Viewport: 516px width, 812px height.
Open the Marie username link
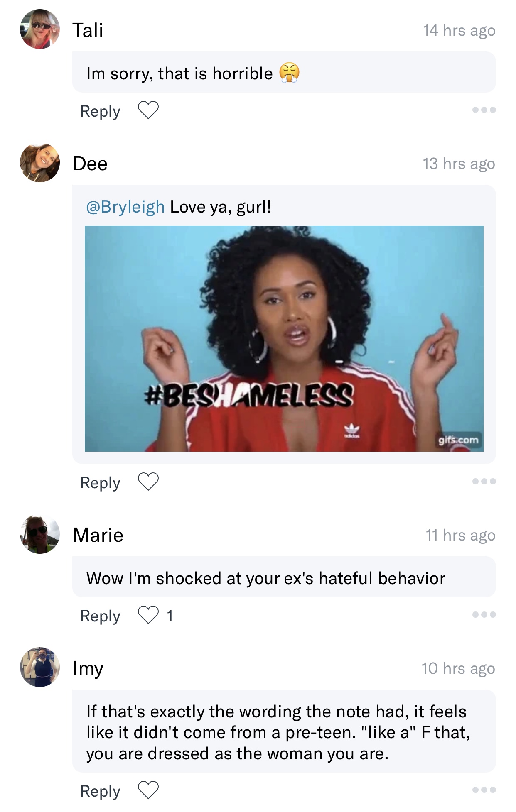pos(98,535)
